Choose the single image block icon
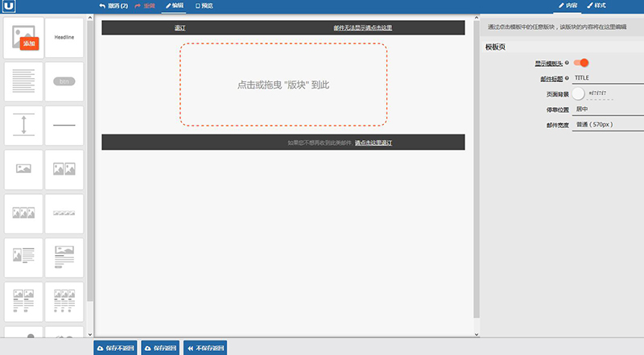This screenshot has height=355, width=644. point(23,170)
